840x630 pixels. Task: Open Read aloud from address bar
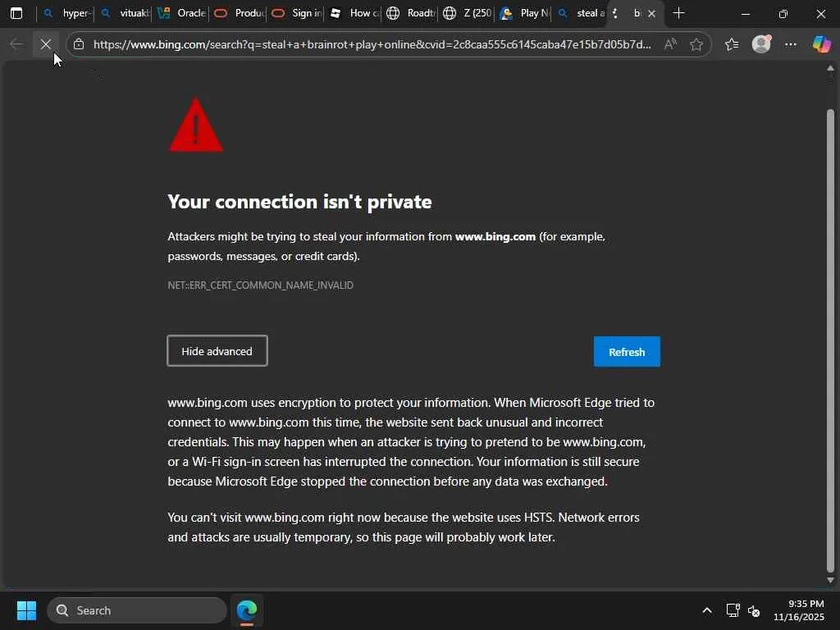coord(670,44)
